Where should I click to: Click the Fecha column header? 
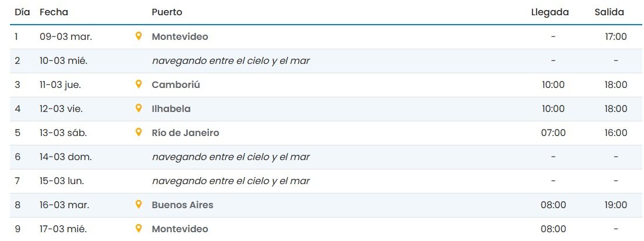click(54, 12)
